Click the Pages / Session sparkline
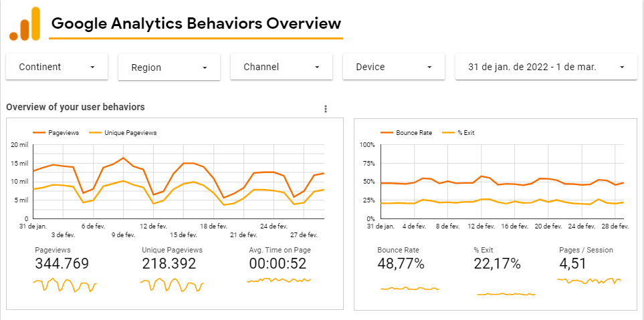The height and width of the screenshot is (320, 644). (x=589, y=281)
